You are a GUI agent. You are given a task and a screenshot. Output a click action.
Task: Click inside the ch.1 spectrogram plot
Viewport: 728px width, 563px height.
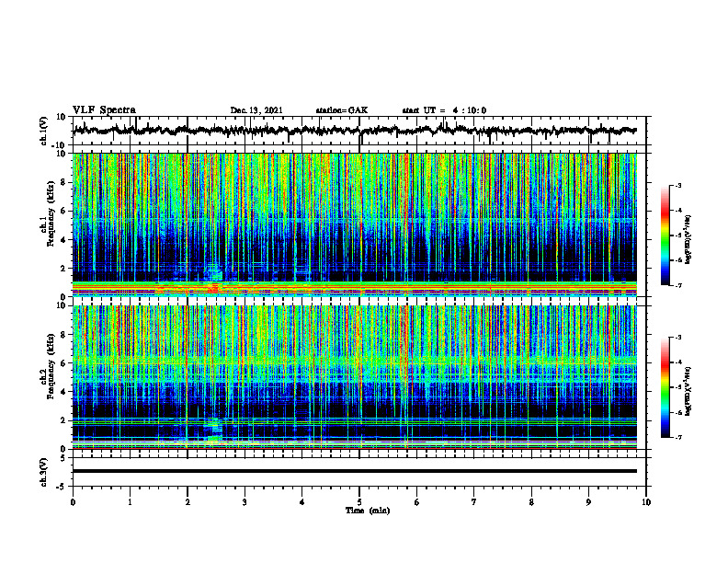(359, 224)
